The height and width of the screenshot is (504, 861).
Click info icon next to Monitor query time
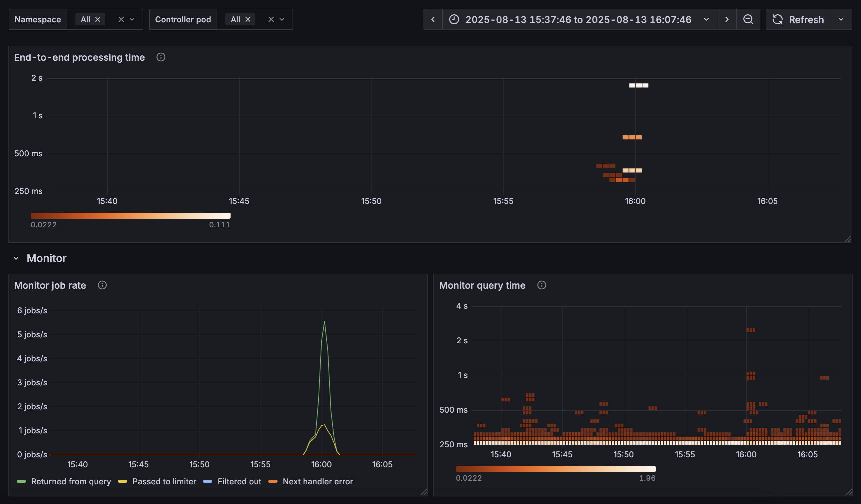[x=541, y=285]
